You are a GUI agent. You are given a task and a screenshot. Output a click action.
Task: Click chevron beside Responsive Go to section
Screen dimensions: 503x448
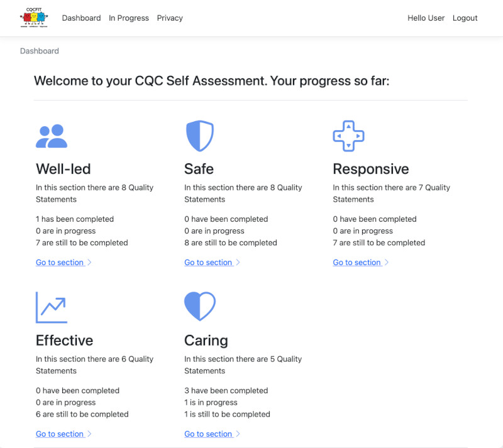coord(387,262)
